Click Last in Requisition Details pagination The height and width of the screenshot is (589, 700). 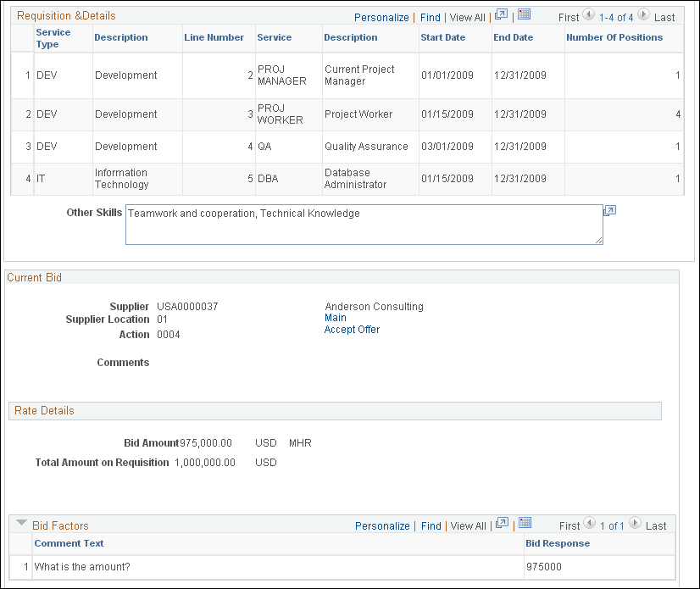(665, 16)
